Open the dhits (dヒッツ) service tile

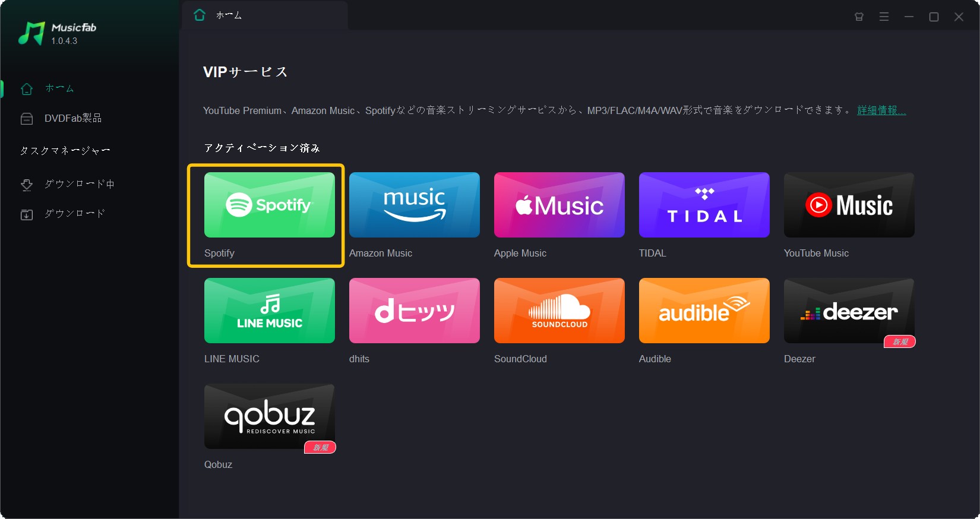(415, 311)
